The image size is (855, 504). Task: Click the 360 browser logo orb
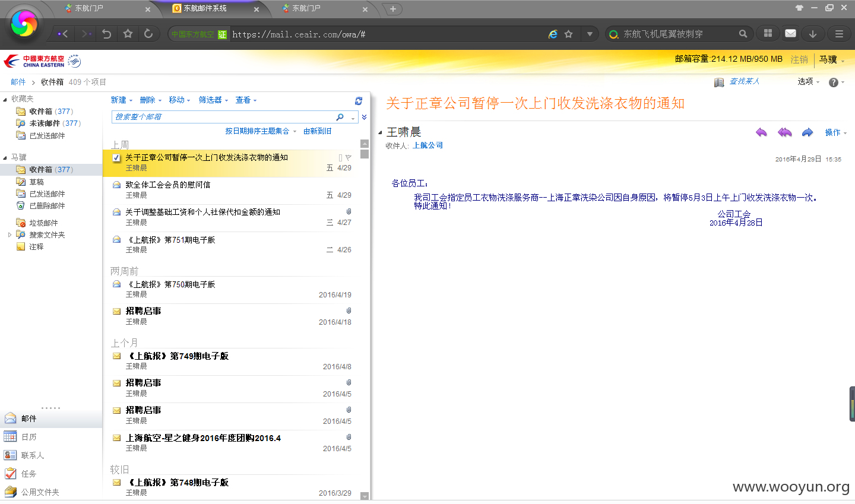[24, 23]
